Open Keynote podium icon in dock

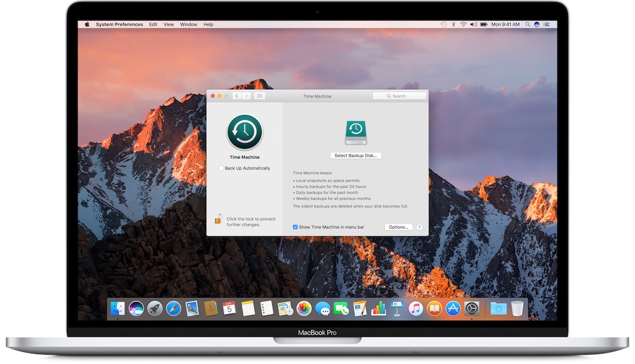(397, 309)
